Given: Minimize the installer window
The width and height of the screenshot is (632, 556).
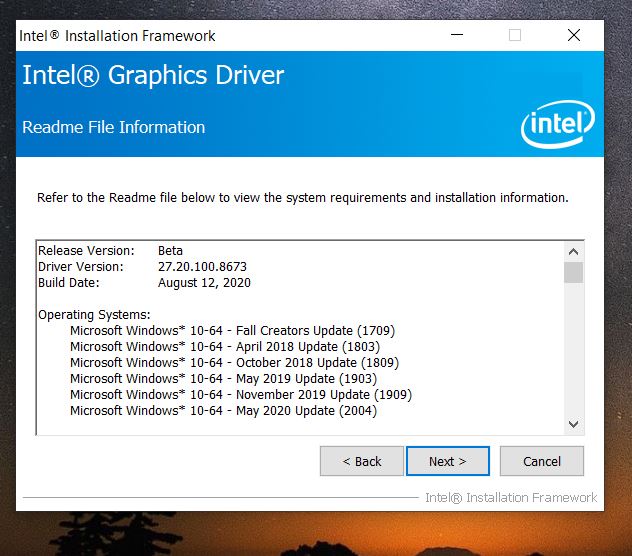Looking at the screenshot, I should coord(457,35).
